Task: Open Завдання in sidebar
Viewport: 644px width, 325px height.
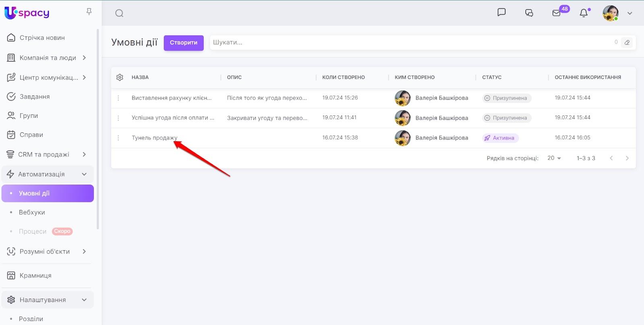Action: click(x=35, y=97)
